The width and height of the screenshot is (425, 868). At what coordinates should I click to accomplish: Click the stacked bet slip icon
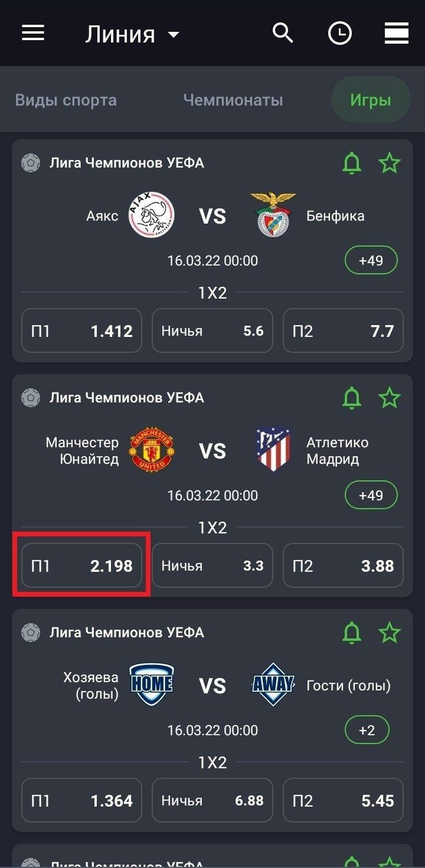click(397, 34)
